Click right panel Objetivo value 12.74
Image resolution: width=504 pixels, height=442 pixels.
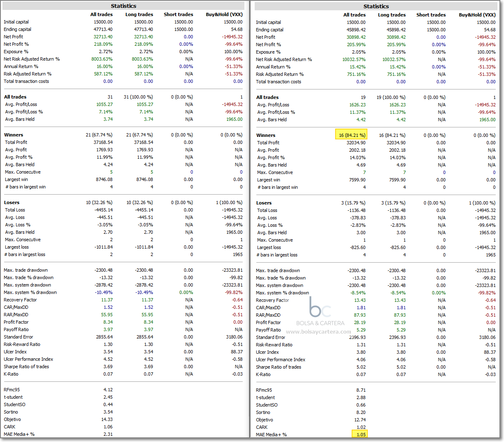coord(360,420)
